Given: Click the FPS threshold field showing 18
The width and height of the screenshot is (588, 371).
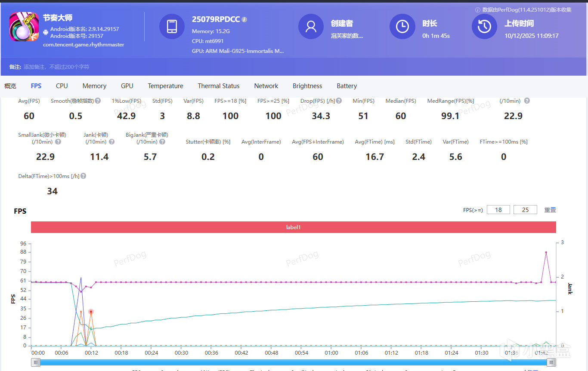Looking at the screenshot, I should coord(498,210).
